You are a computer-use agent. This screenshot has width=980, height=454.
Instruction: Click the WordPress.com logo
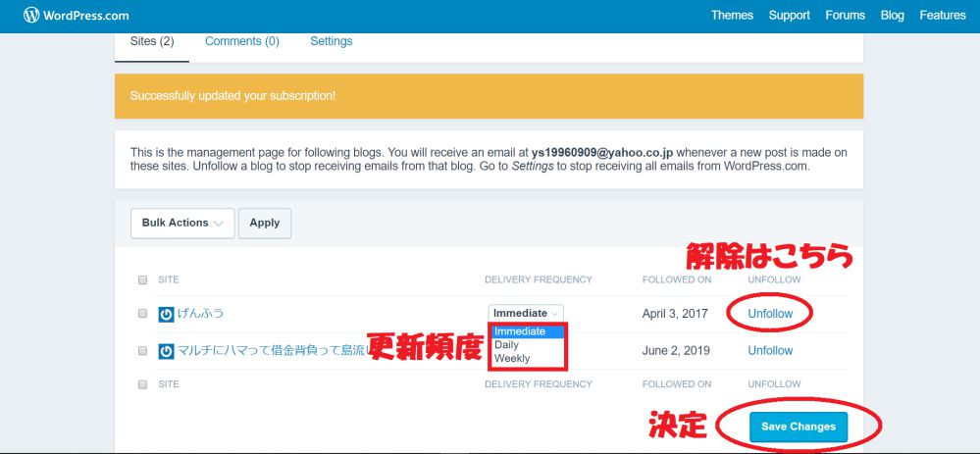tap(77, 15)
